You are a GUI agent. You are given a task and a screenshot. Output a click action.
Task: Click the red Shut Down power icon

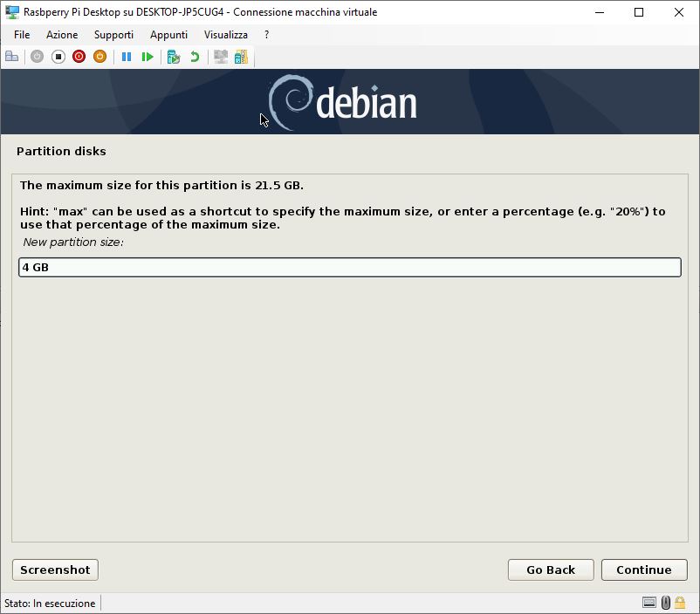pos(79,57)
